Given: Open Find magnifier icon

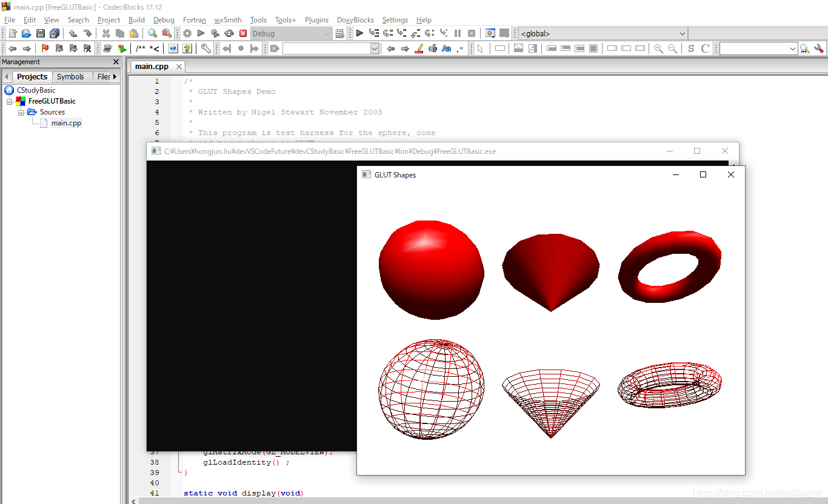Looking at the screenshot, I should pyautogui.click(x=152, y=34).
